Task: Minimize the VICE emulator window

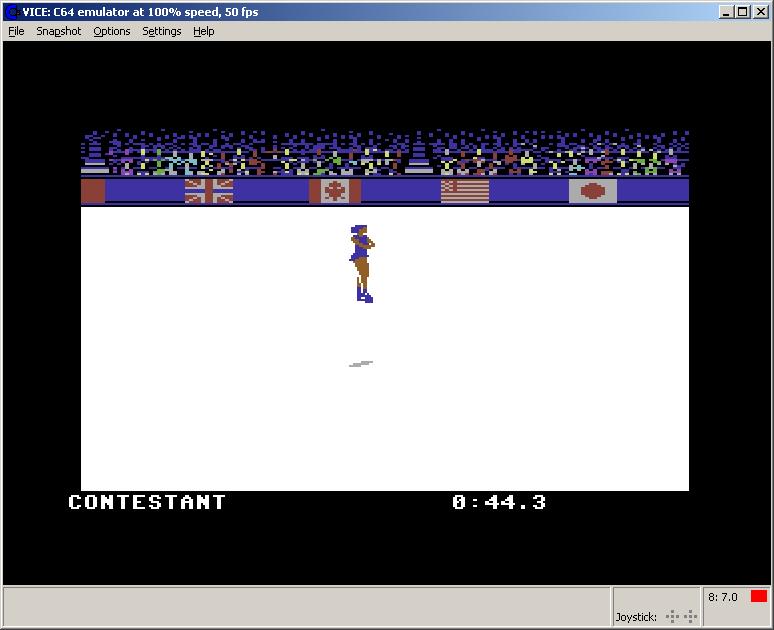Action: (725, 12)
